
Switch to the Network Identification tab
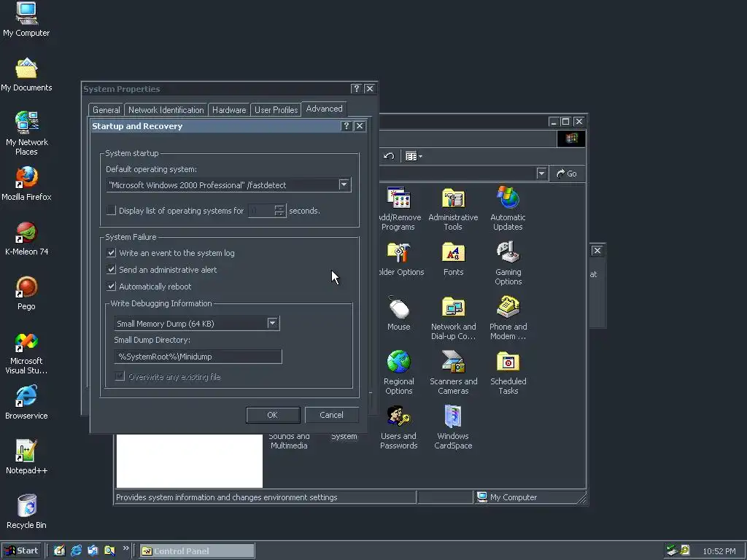tap(166, 110)
